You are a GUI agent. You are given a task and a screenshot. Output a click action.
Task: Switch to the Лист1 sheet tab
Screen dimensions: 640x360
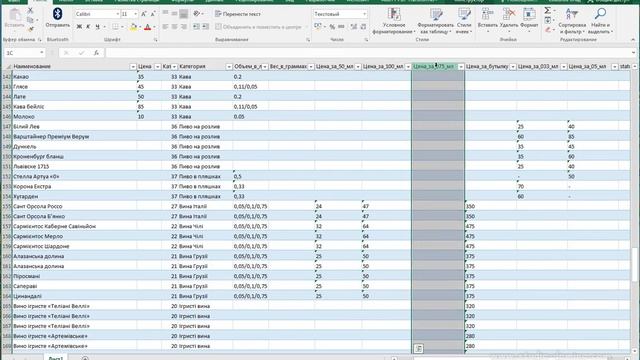pyautogui.click(x=56, y=358)
